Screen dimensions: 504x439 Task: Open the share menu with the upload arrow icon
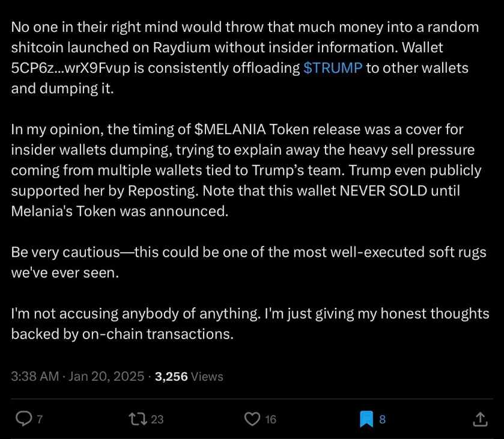pos(480,419)
